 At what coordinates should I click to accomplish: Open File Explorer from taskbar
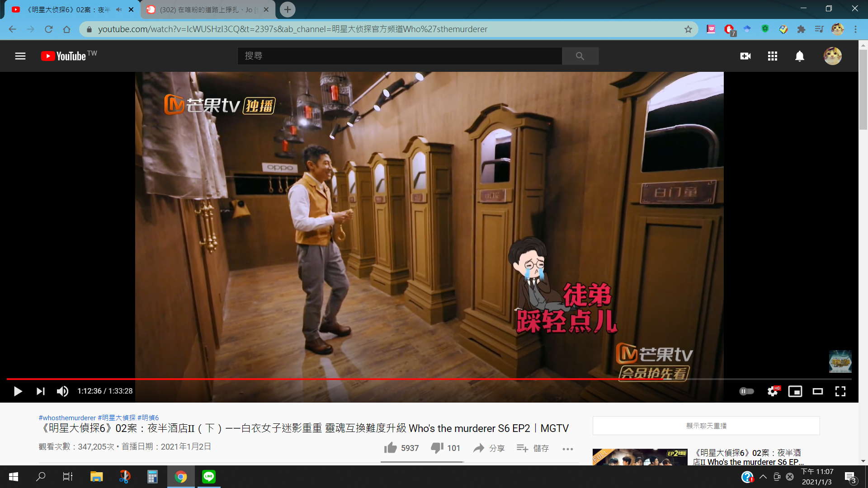coord(96,477)
